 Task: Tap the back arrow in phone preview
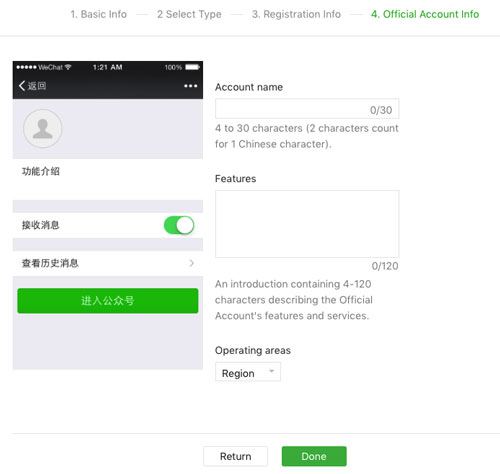point(22,86)
